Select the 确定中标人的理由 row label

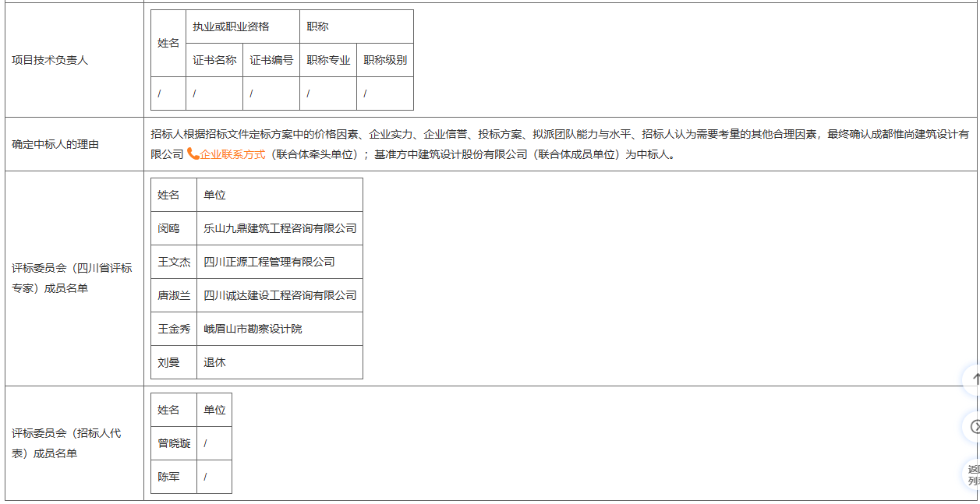[x=55, y=144]
